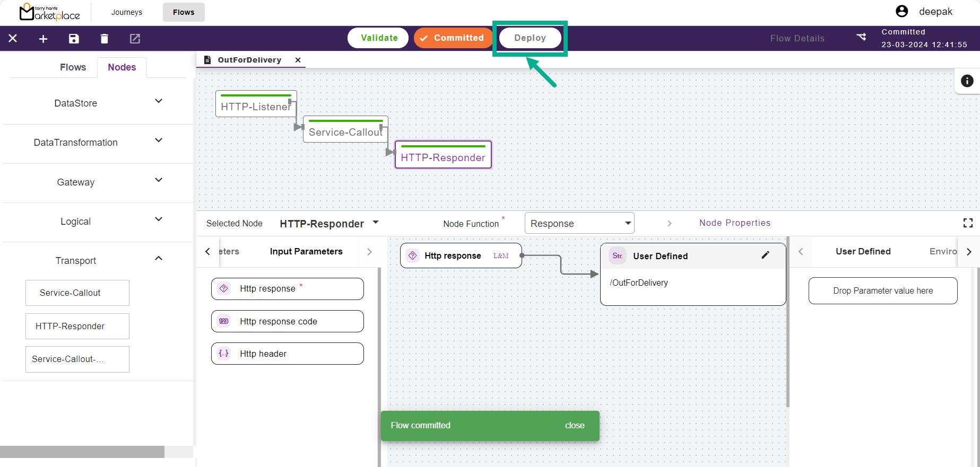The image size is (980, 467).
Task: Click the shuffle arrows icon near Flow Details
Action: 861,37
